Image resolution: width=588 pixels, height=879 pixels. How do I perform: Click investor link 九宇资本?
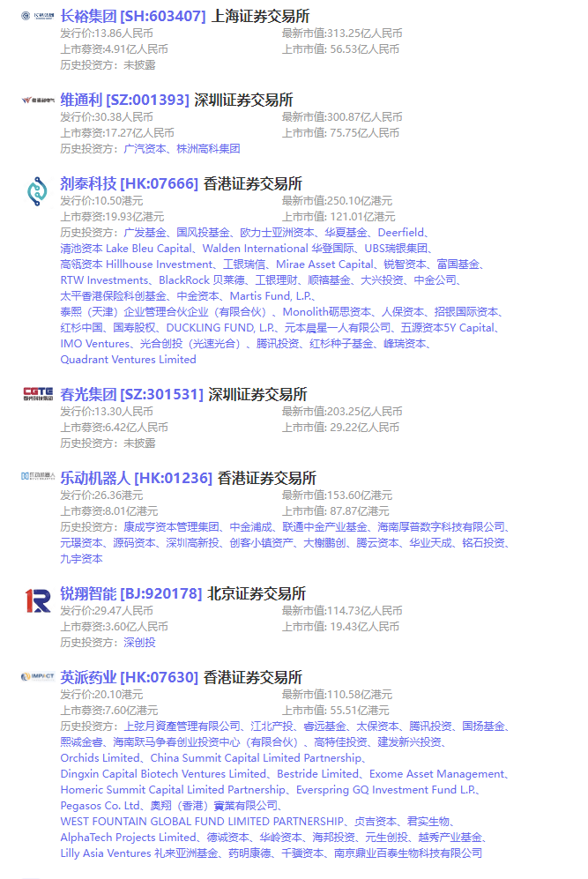pyautogui.click(x=82, y=559)
